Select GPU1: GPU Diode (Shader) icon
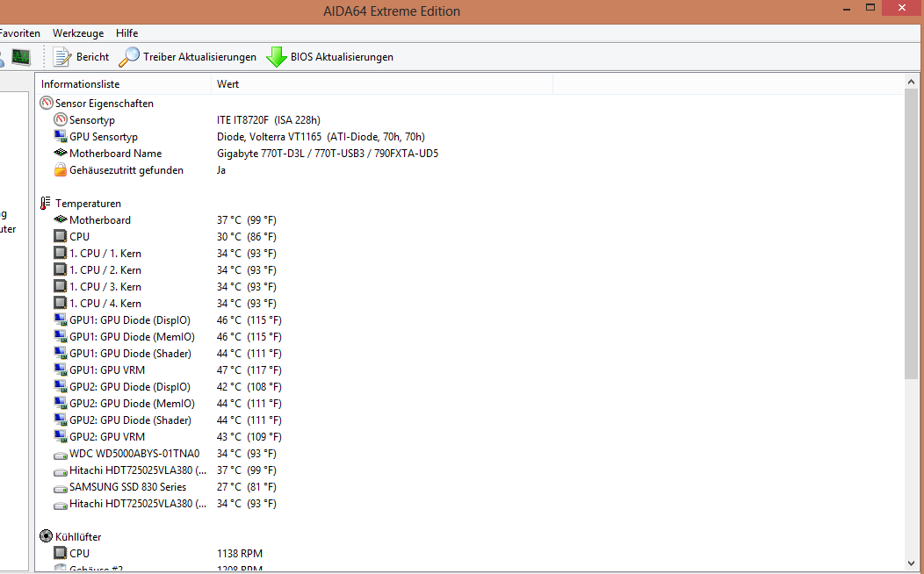 tap(60, 353)
